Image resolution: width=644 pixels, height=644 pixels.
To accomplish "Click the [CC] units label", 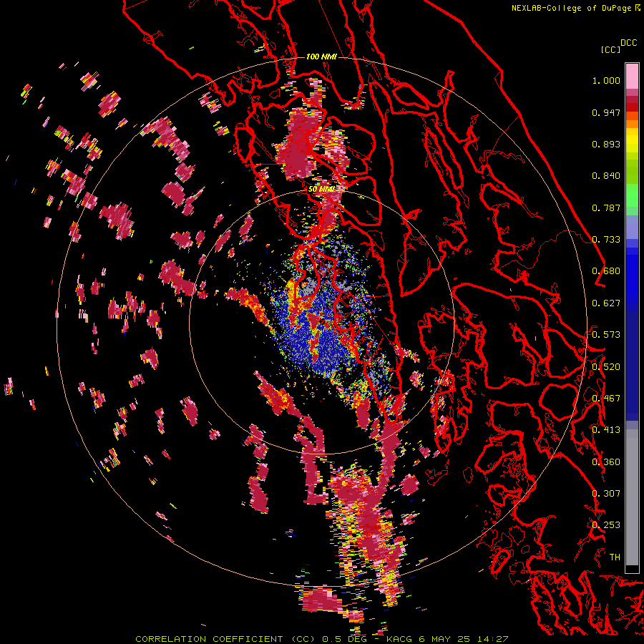I will pos(610,49).
